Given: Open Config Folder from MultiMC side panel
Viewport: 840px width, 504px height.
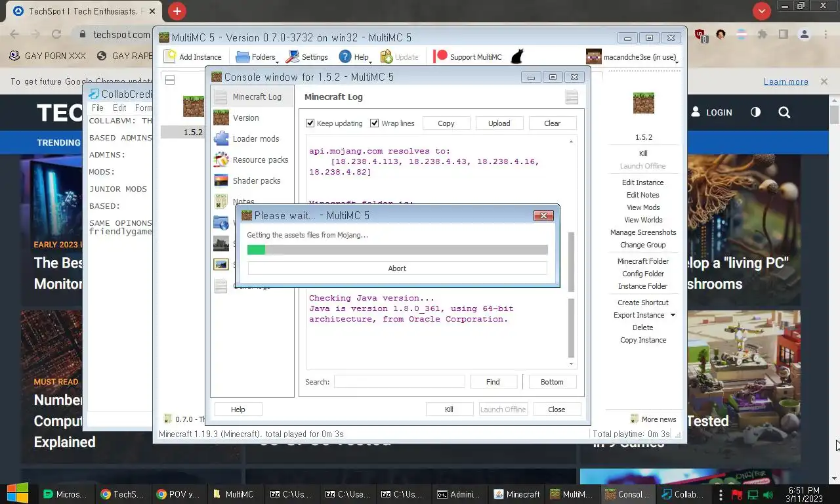Looking at the screenshot, I should click(643, 274).
